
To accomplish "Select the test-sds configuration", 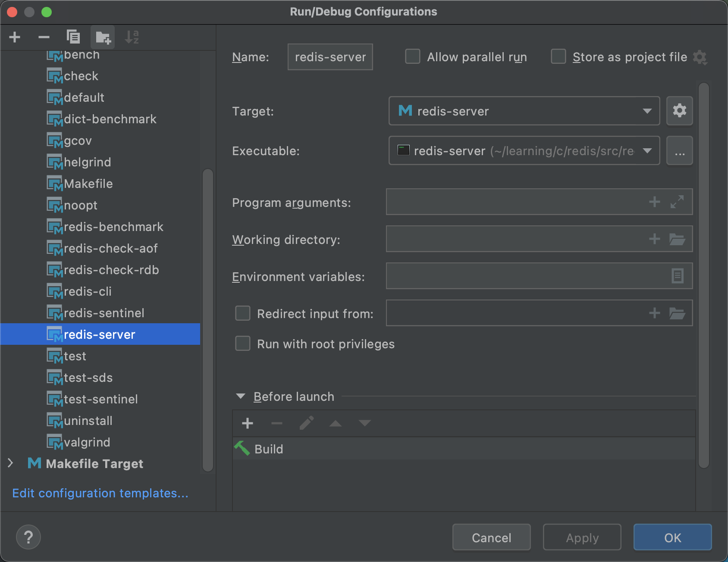I will (100, 378).
